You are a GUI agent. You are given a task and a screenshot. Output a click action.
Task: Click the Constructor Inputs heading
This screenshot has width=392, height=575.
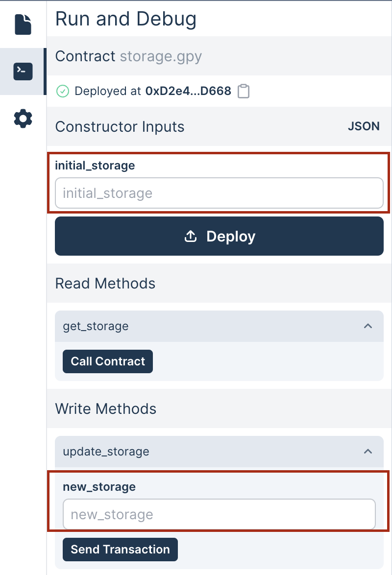[120, 126]
